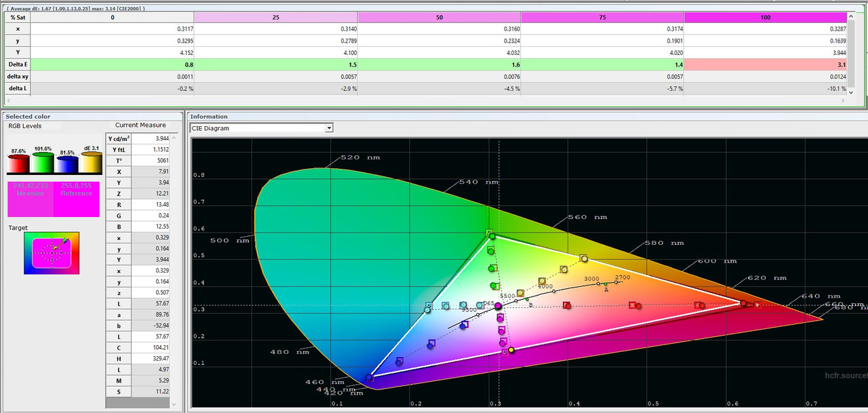Click the green primary point on diagram

(x=492, y=236)
